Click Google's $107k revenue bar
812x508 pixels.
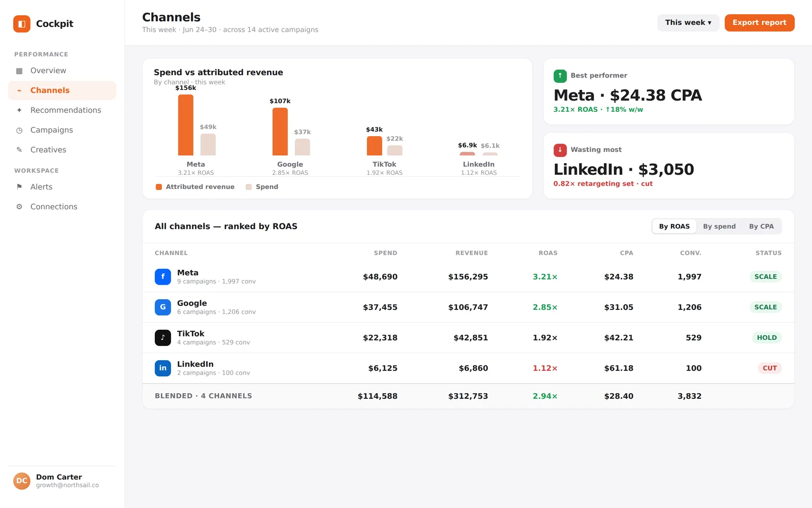280,132
